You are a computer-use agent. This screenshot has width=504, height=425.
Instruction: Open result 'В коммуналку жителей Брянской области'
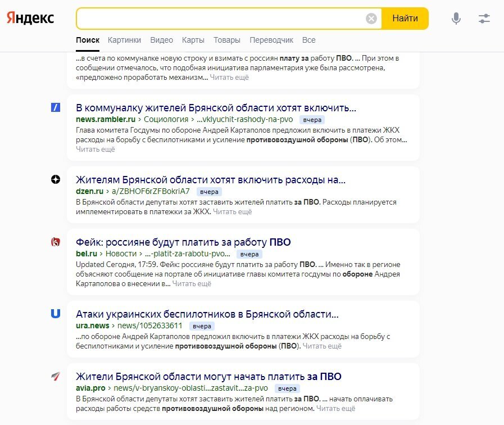coord(216,108)
